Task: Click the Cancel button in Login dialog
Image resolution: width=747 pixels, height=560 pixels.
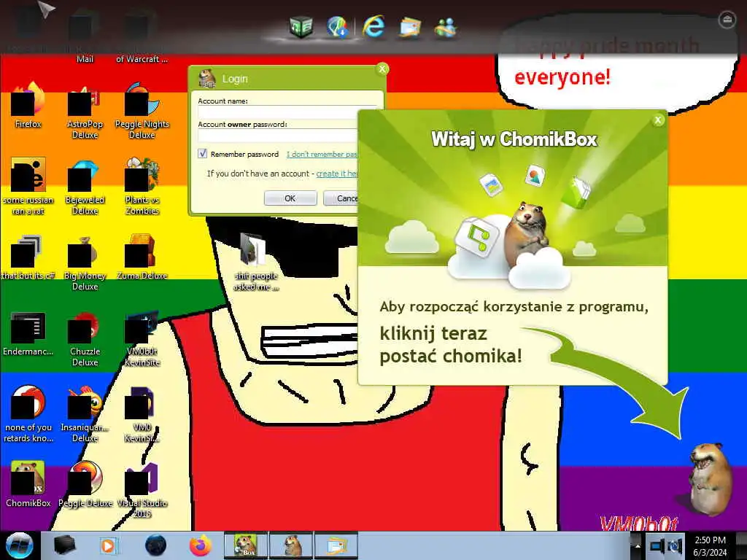Action: click(340, 198)
